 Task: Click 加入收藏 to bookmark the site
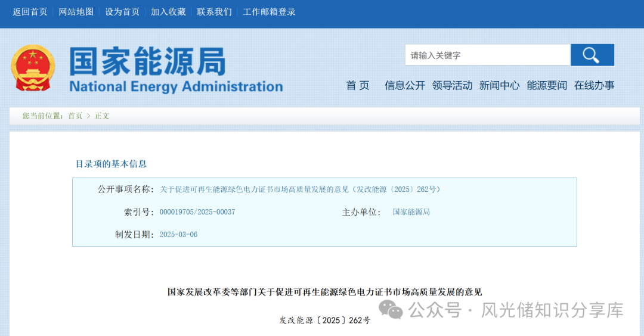tap(168, 12)
